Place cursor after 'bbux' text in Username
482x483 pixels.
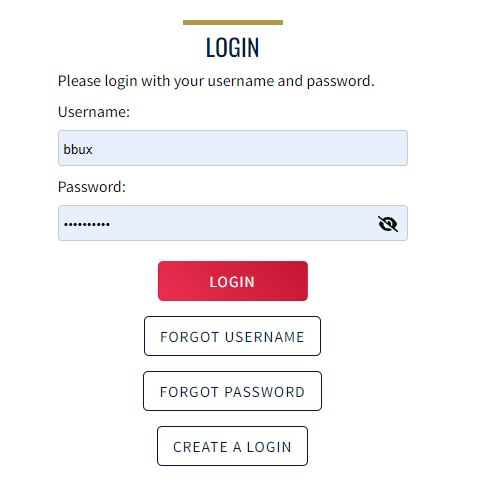[93, 149]
